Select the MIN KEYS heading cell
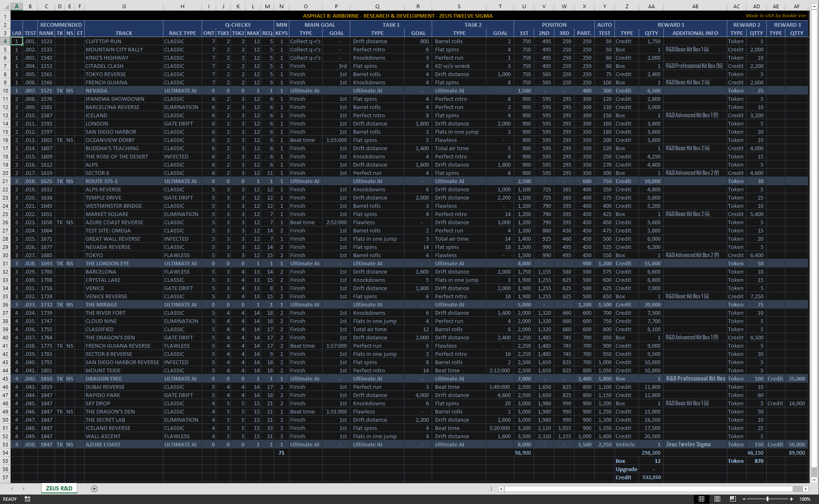Image resolution: width=819 pixels, height=504 pixels. pyautogui.click(x=282, y=29)
